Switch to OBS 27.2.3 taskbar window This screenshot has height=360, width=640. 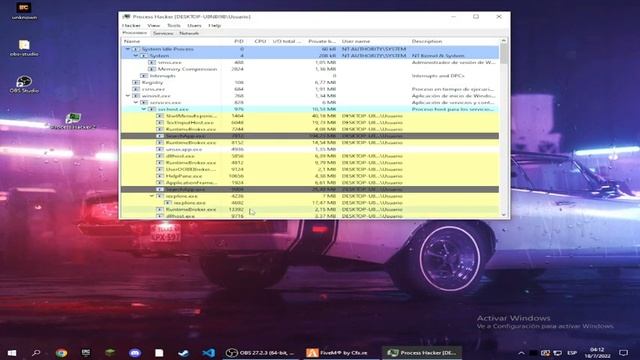click(261, 353)
